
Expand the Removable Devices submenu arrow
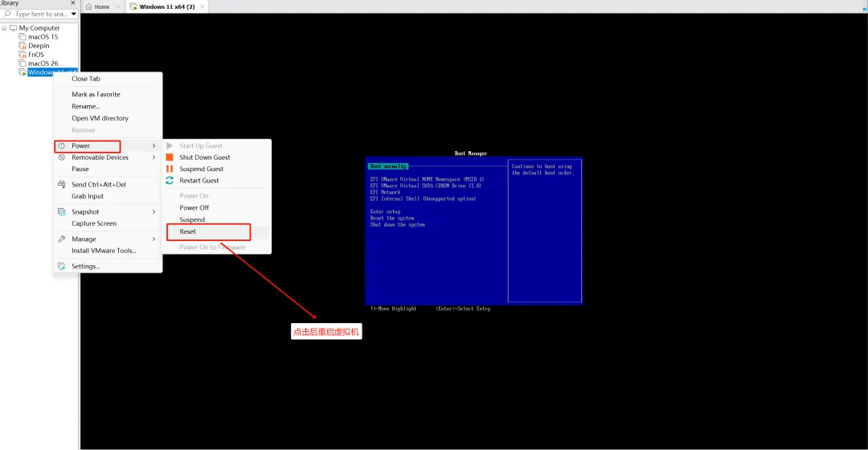coord(154,157)
